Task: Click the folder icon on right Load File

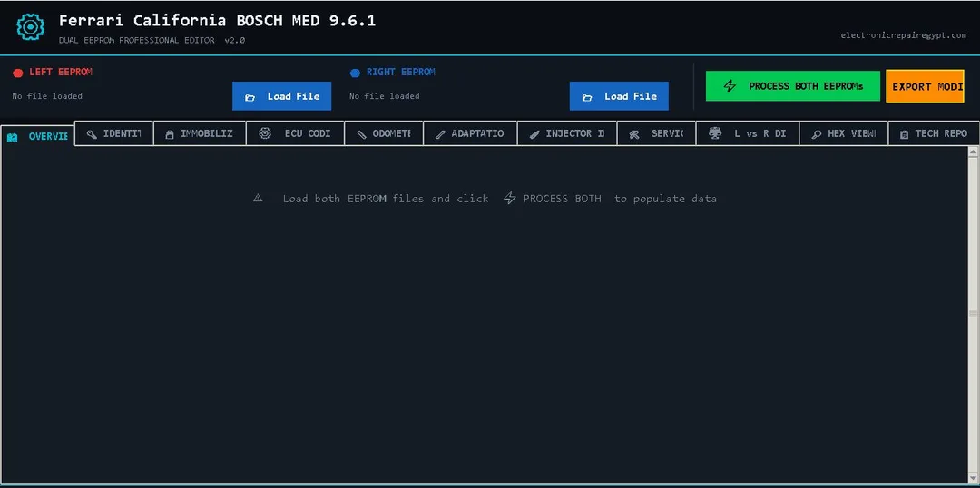Action: [587, 97]
